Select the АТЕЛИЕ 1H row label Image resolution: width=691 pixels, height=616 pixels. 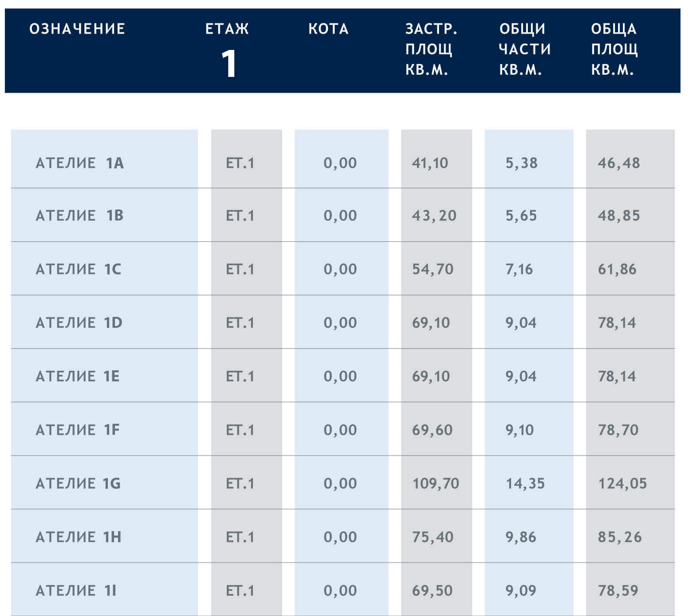78,537
